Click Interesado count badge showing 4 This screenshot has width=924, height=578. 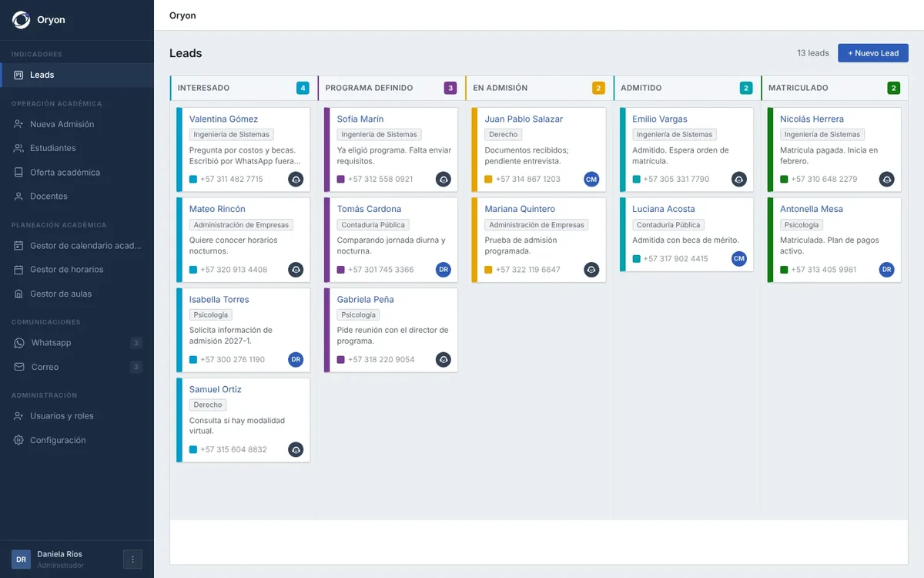tap(303, 88)
